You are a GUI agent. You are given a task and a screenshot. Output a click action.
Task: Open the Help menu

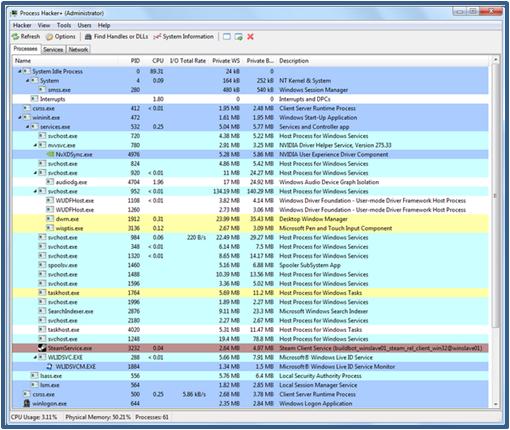pyautogui.click(x=104, y=25)
